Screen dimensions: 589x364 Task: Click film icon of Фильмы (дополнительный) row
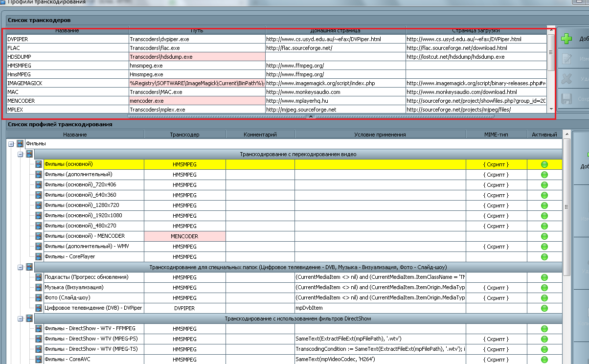click(39, 175)
